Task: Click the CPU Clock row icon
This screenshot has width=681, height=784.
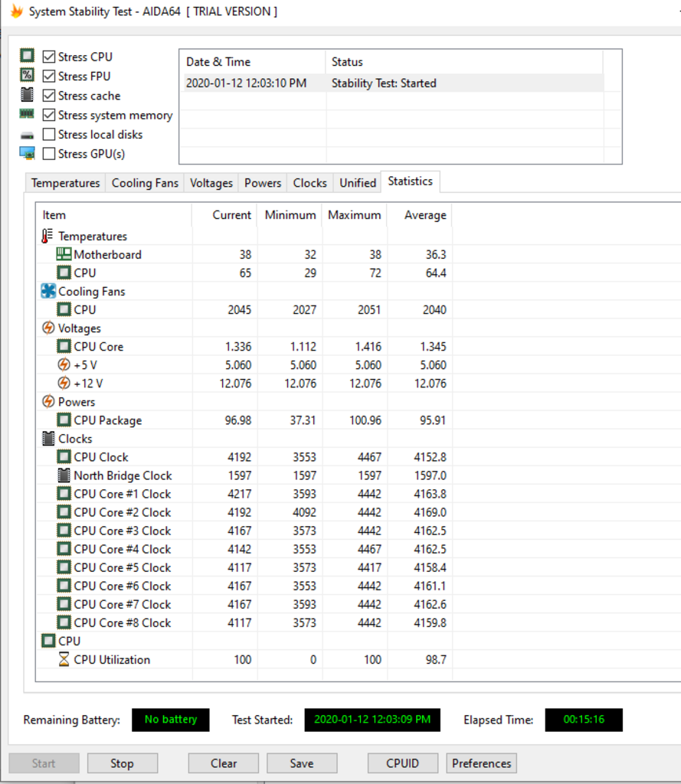Action: tap(64, 456)
